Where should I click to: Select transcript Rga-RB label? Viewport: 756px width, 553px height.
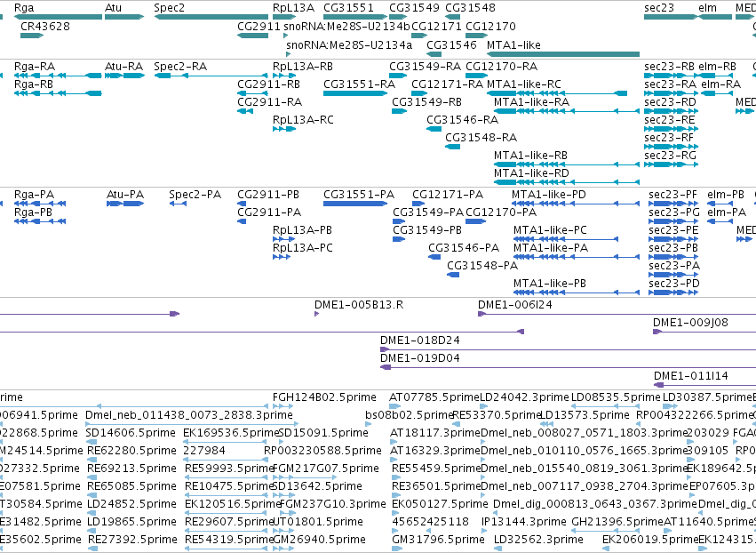tap(33, 84)
